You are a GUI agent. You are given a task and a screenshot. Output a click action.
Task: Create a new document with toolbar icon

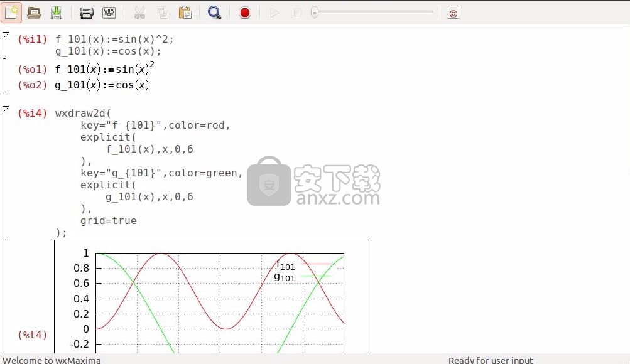click(x=11, y=13)
